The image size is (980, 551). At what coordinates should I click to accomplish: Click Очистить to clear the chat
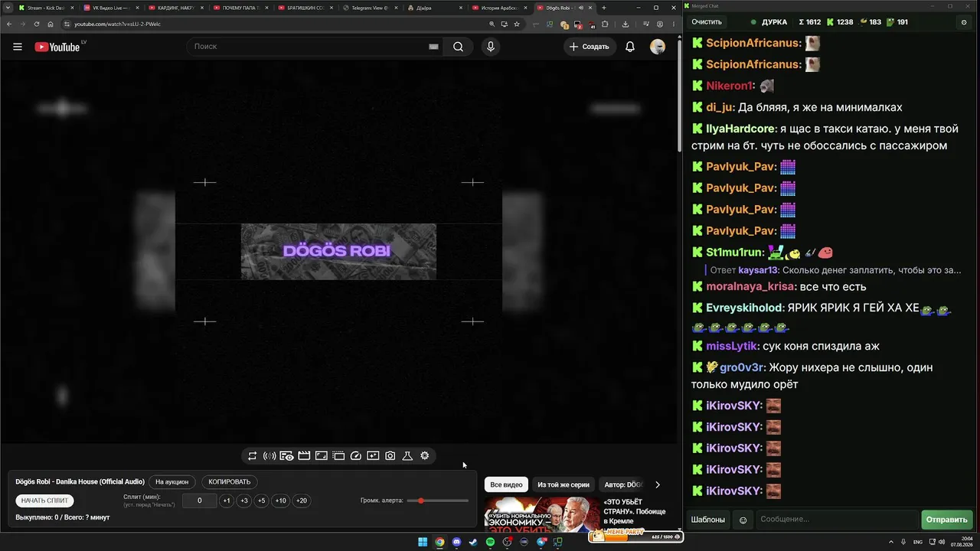point(707,22)
